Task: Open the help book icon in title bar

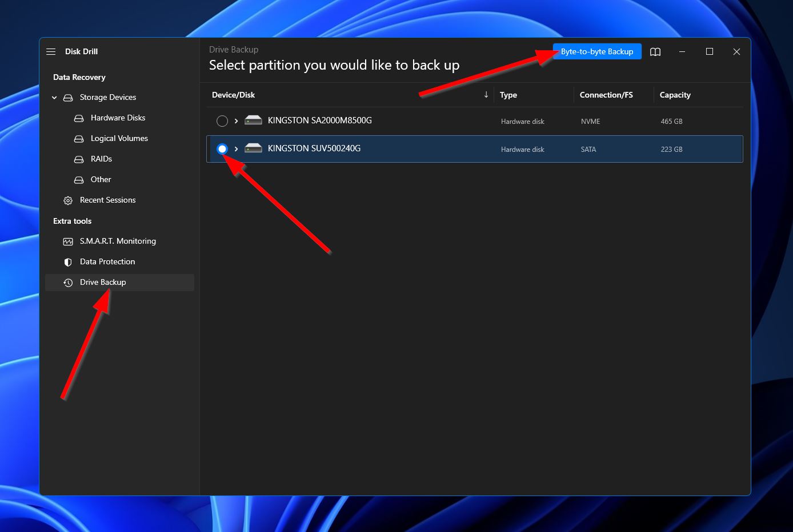Action: 655,51
